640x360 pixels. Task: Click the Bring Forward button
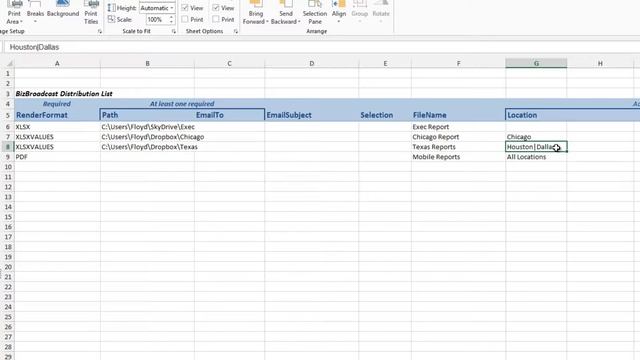pos(256,13)
